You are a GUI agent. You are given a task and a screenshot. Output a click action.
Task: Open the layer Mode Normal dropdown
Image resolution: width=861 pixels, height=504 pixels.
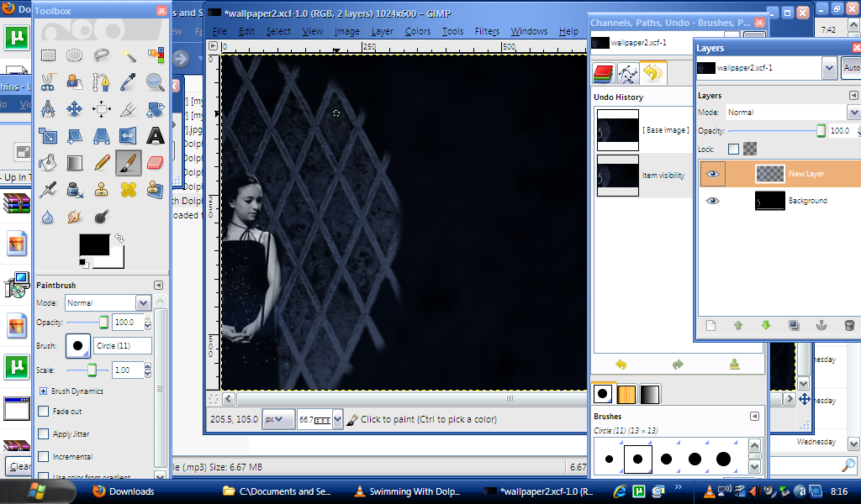(853, 113)
